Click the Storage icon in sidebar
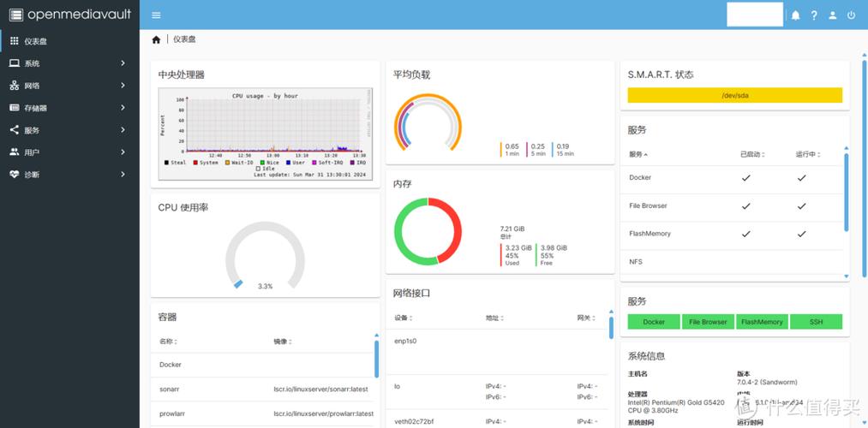The height and width of the screenshot is (428, 868). (x=15, y=108)
